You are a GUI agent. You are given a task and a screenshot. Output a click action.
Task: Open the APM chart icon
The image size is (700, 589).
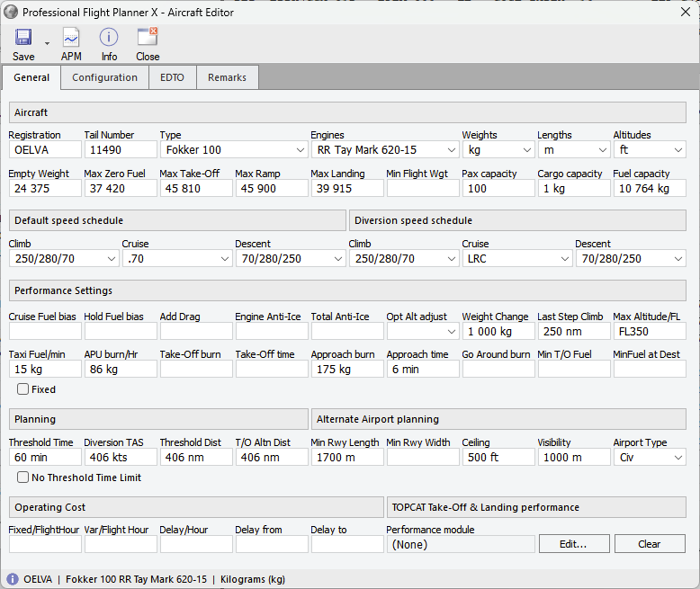click(x=71, y=37)
